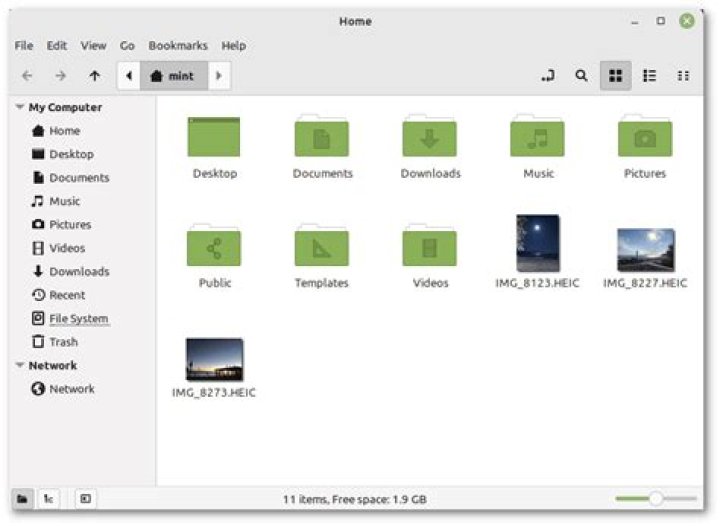Open Recent in the sidebar

58,295
